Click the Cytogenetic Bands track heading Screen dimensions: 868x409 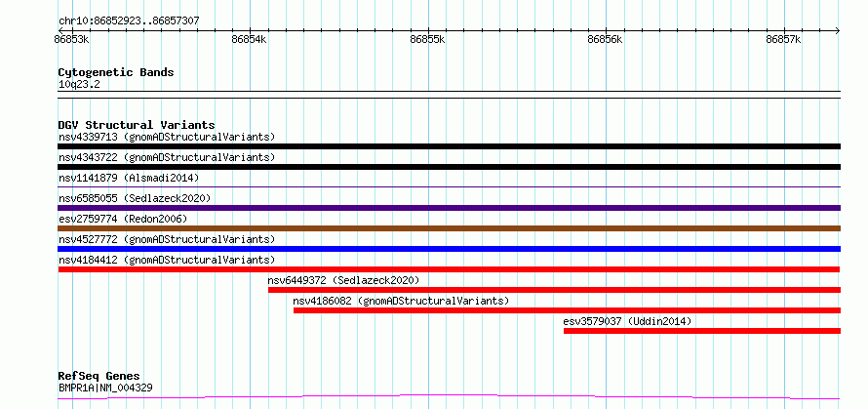[116, 72]
